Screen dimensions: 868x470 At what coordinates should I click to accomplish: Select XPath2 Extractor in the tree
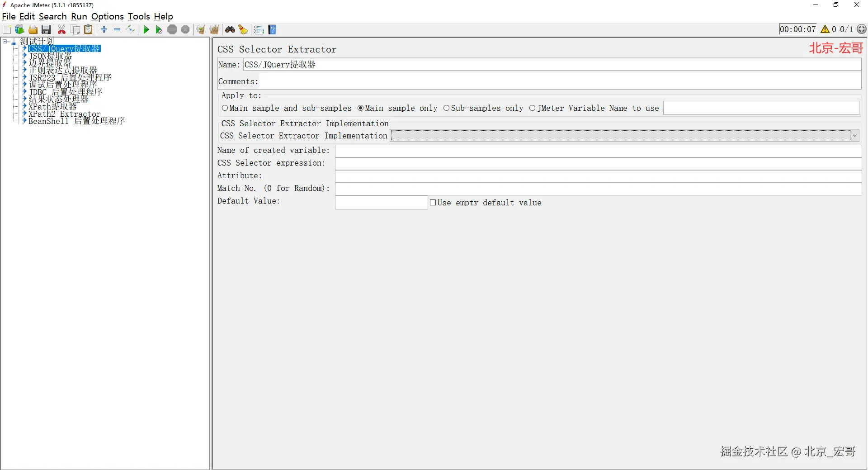65,114
